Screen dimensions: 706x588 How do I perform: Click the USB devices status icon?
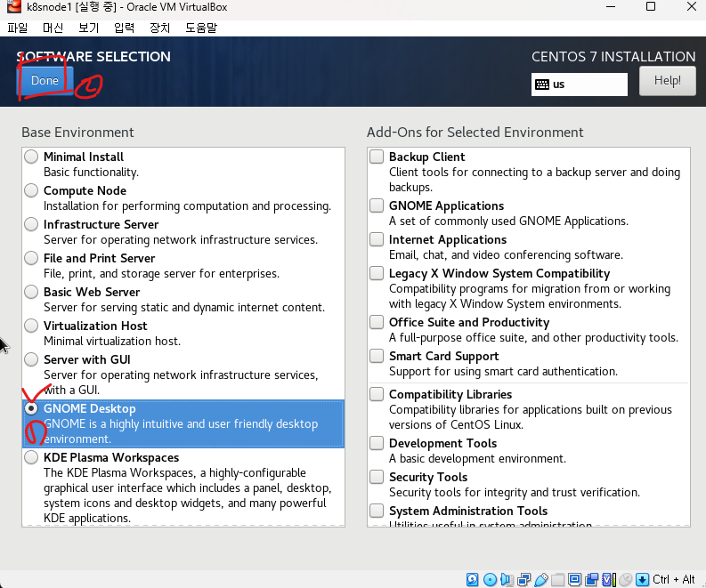pyautogui.click(x=541, y=579)
